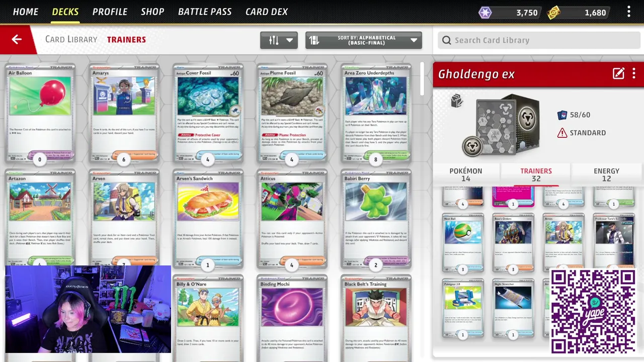The image size is (644, 362).
Task: Click the streamer webcam overlay
Action: 88,309
